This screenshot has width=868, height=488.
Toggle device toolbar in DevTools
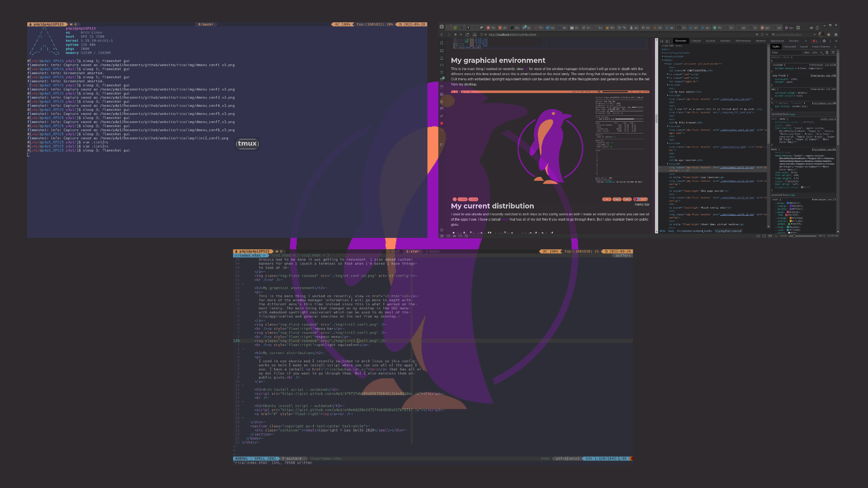[667, 41]
